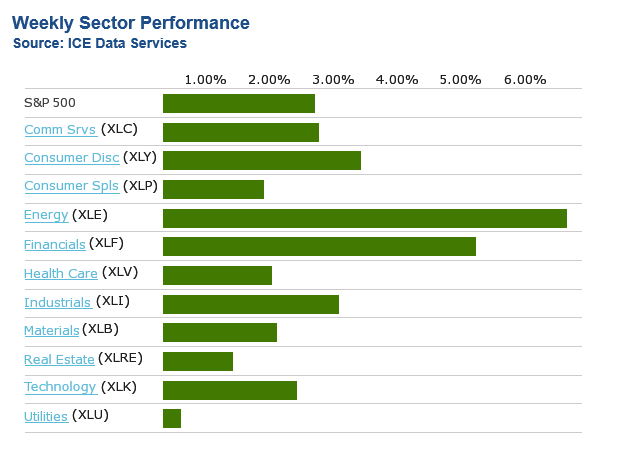Open the Utilities link
The width and height of the screenshot is (626, 454).
tap(46, 417)
